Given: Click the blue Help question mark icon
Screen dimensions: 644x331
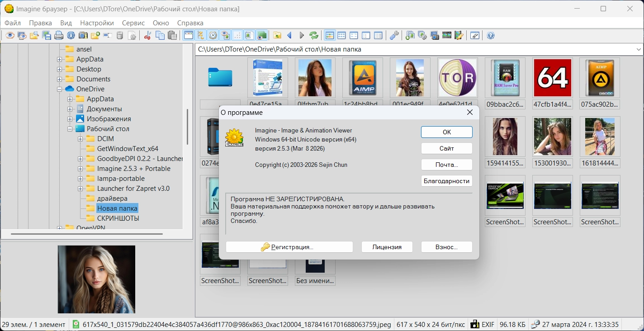Looking at the screenshot, I should click(x=491, y=35).
